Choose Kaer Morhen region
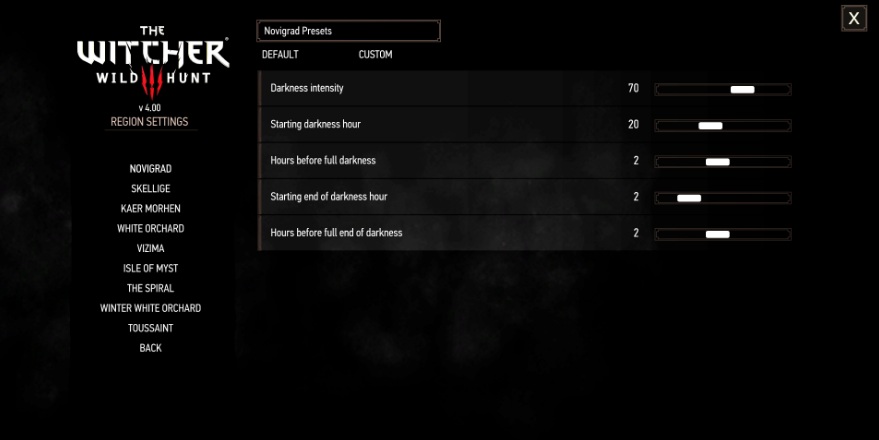 tap(150, 209)
